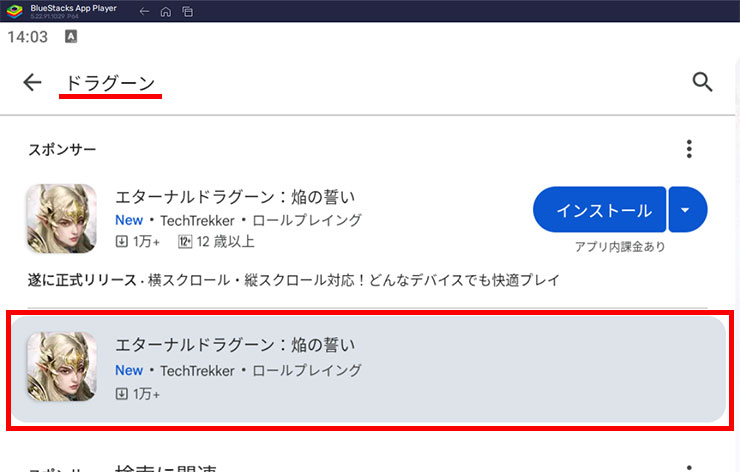Click sponsored app's download count icon

[x=121, y=242]
